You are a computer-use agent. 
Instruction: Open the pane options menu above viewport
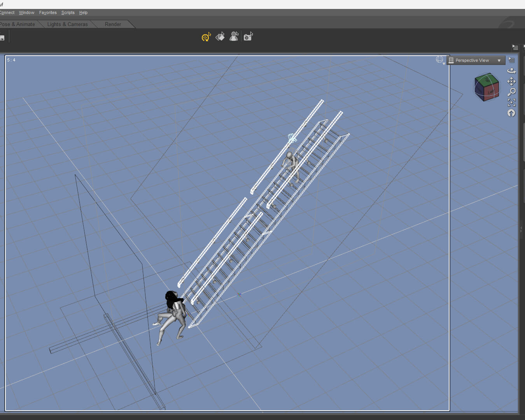click(515, 47)
